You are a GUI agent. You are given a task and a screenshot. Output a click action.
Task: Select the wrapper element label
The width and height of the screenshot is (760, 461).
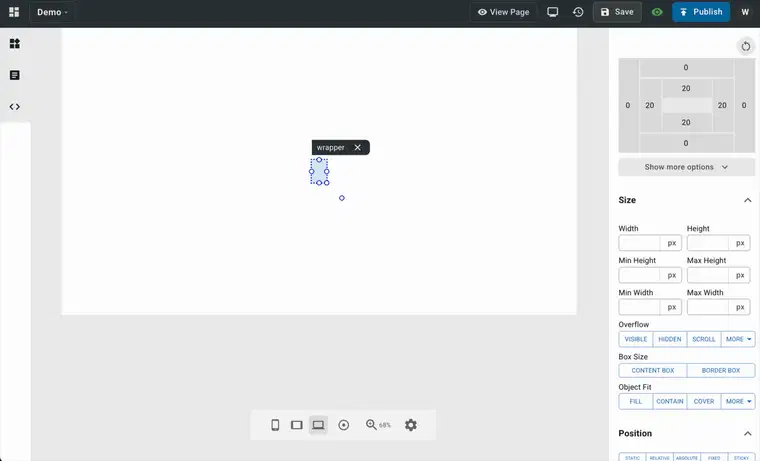(x=331, y=147)
